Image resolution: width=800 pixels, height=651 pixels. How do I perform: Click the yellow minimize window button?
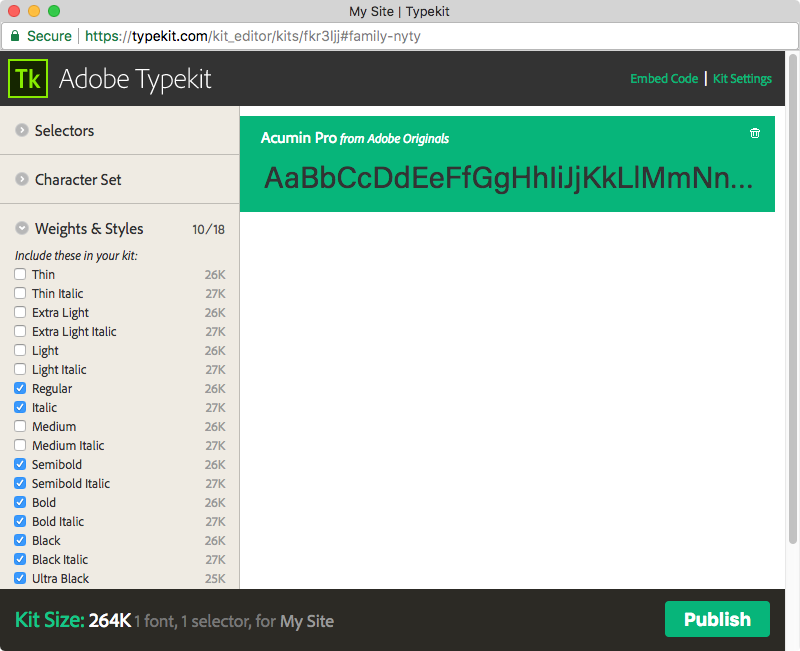click(34, 11)
